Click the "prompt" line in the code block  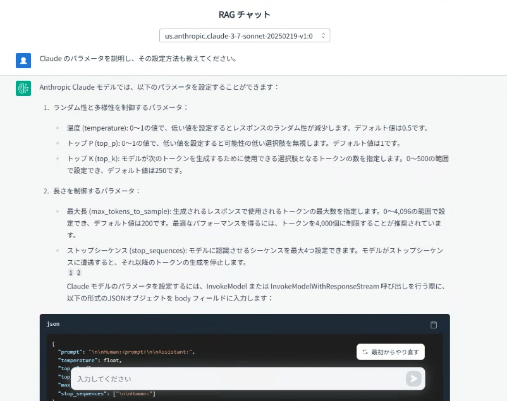click(x=126, y=352)
